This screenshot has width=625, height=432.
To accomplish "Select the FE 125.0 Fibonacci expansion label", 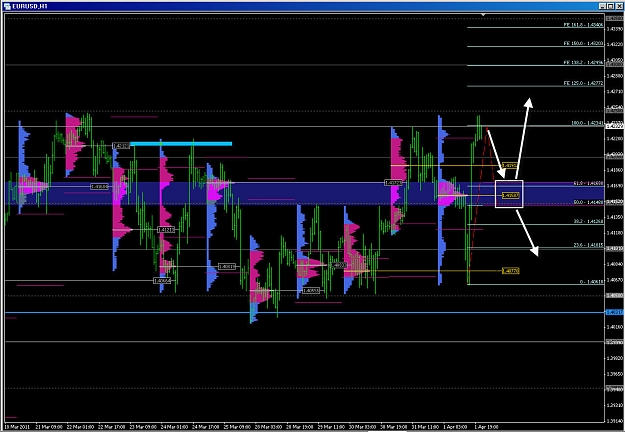I will [583, 83].
